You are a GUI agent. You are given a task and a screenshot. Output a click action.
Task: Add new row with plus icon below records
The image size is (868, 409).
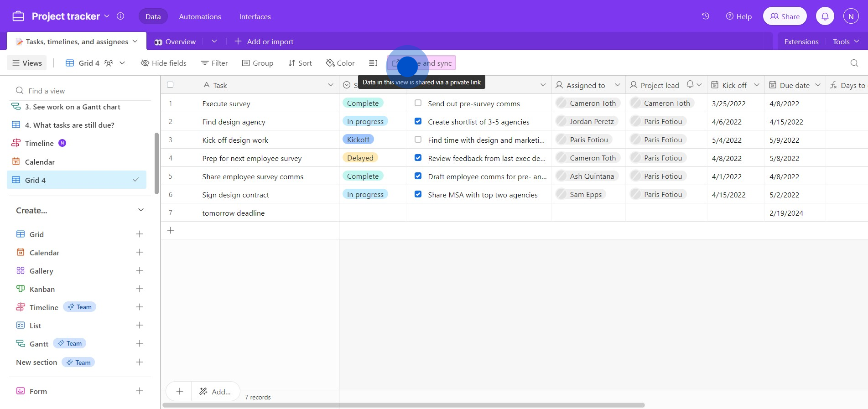(171, 230)
